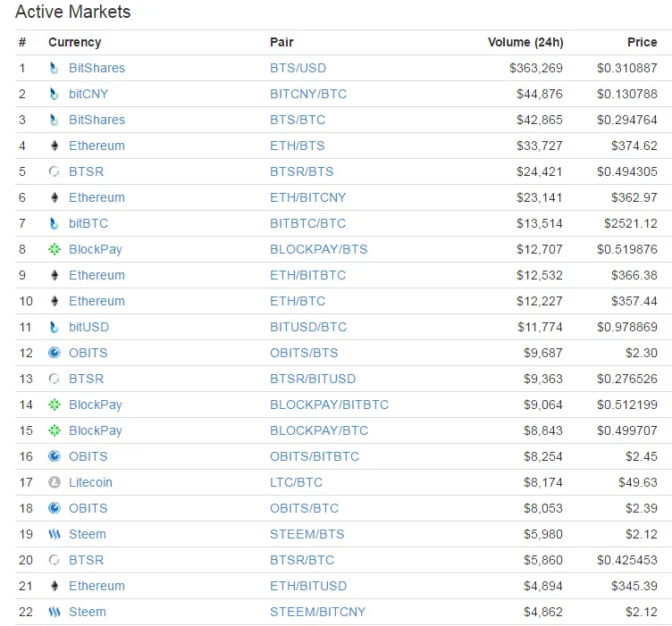The height and width of the screenshot is (626, 672).
Task: Click the $44,876 volume value
Action: click(539, 94)
